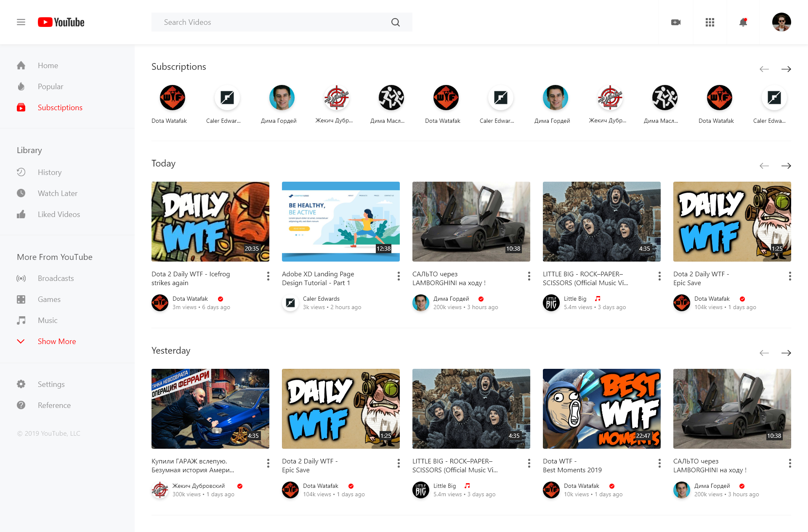Open Caler Edwards channel link under video
This screenshot has height=532, width=808.
pyautogui.click(x=321, y=299)
